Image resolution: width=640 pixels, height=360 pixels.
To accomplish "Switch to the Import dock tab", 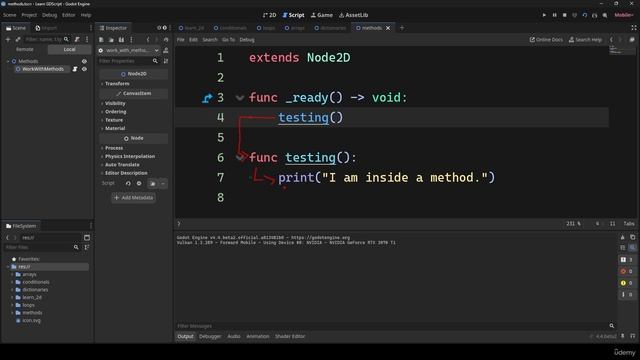I will tap(46, 28).
